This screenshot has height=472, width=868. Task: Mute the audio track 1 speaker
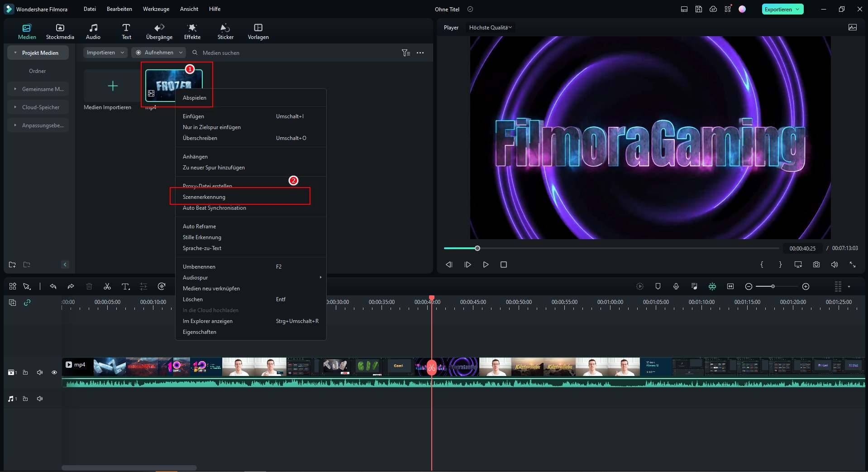[40, 399]
